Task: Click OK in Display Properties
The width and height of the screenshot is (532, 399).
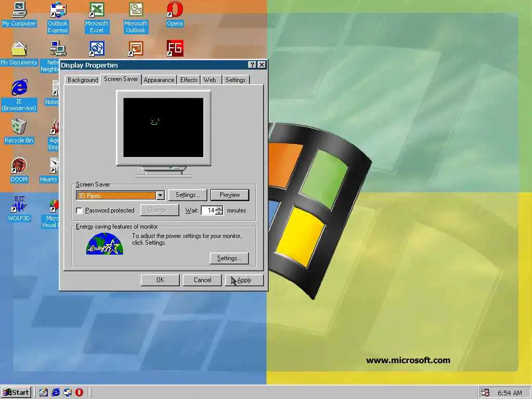Action: click(x=160, y=280)
